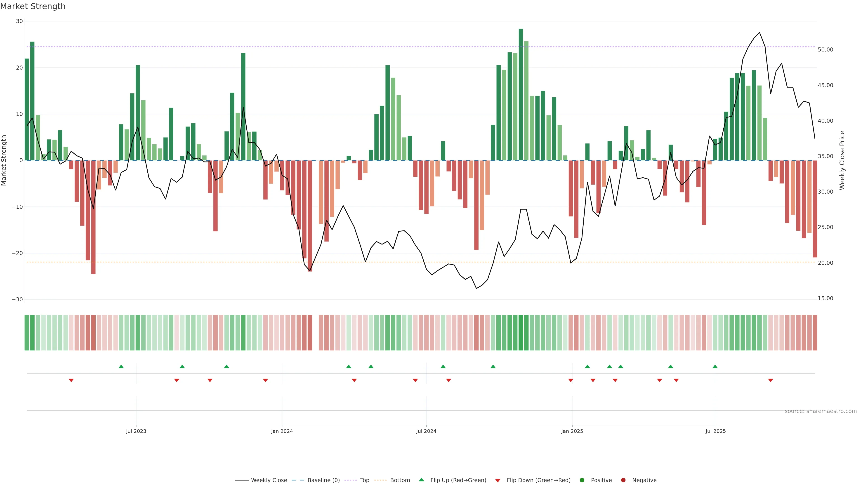Viewport: 868px width, 488px height.
Task: Click the last green flip-up marker
Action: (x=715, y=366)
